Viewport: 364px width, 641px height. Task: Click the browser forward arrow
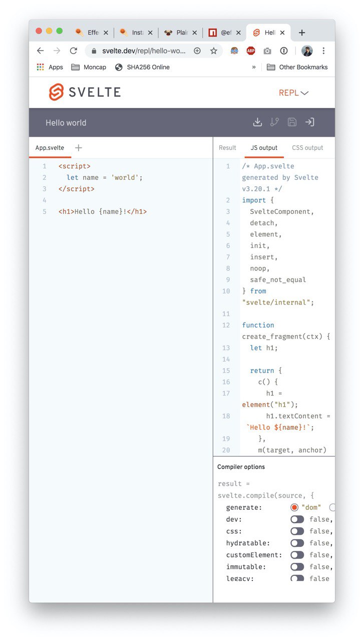point(57,51)
